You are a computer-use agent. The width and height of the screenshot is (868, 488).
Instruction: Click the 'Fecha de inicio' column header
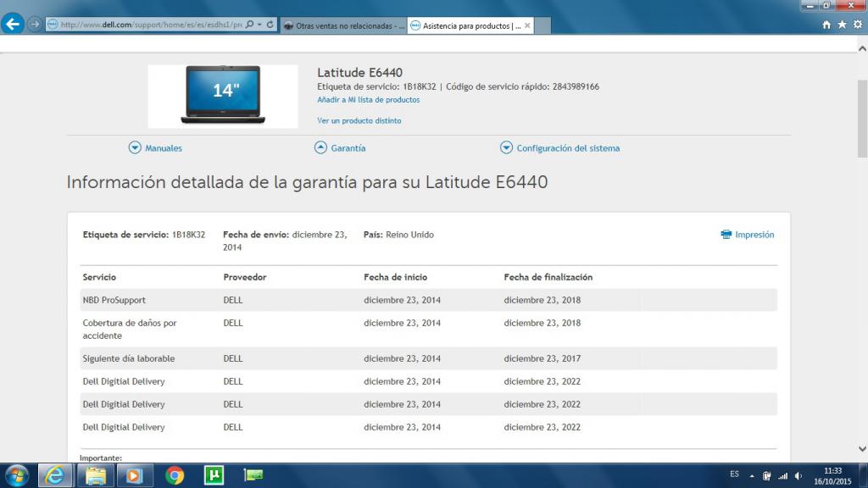(x=395, y=277)
